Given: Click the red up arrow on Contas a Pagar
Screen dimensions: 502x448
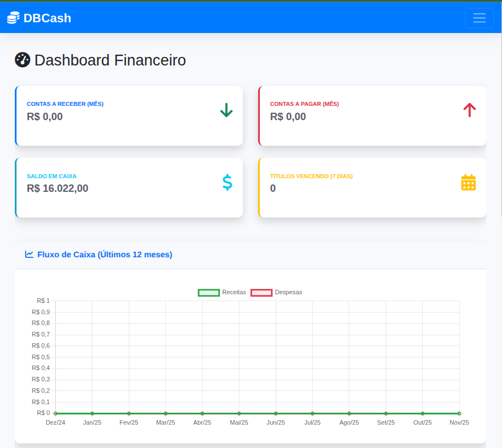Looking at the screenshot, I should pyautogui.click(x=469, y=110).
